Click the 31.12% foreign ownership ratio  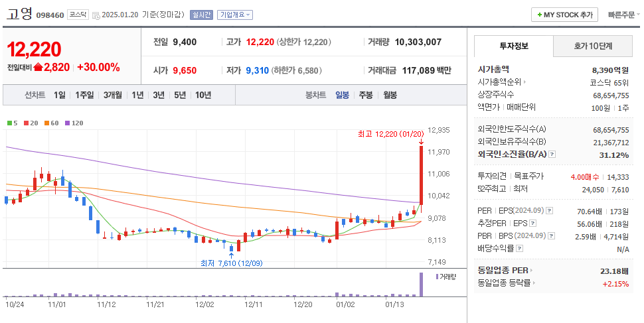point(613,155)
